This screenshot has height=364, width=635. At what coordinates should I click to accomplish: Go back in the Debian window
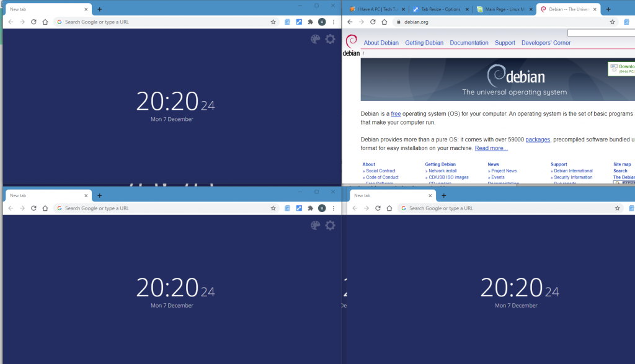coord(350,22)
